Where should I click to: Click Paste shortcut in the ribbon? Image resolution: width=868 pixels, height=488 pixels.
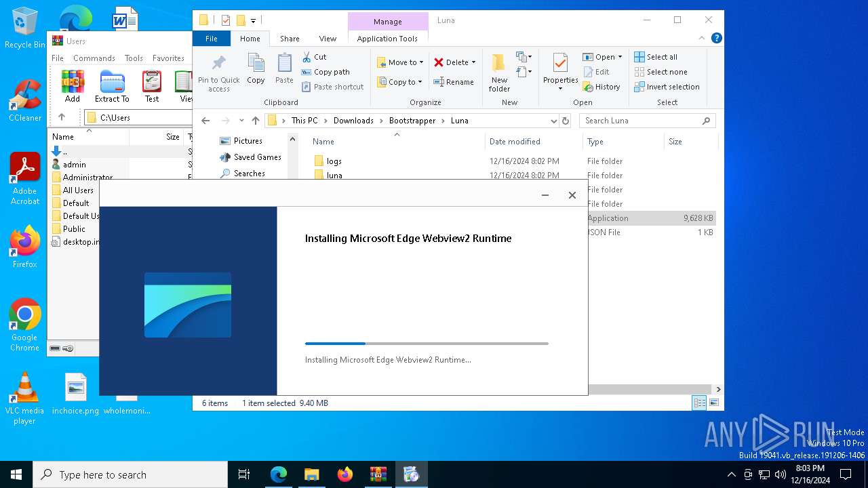(x=333, y=87)
